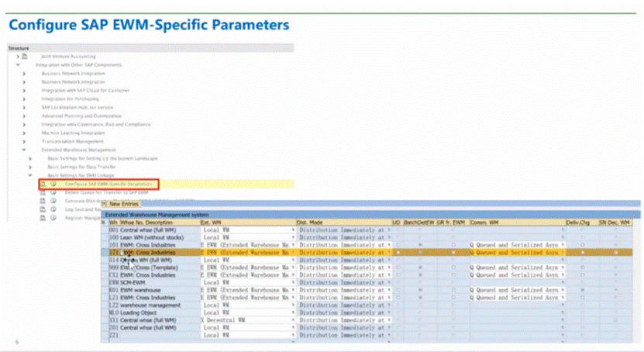Screen dimensions: 644x352
Task: Open Comm. WM dropdown for K01 EWM warehouse
Action: 563,290
